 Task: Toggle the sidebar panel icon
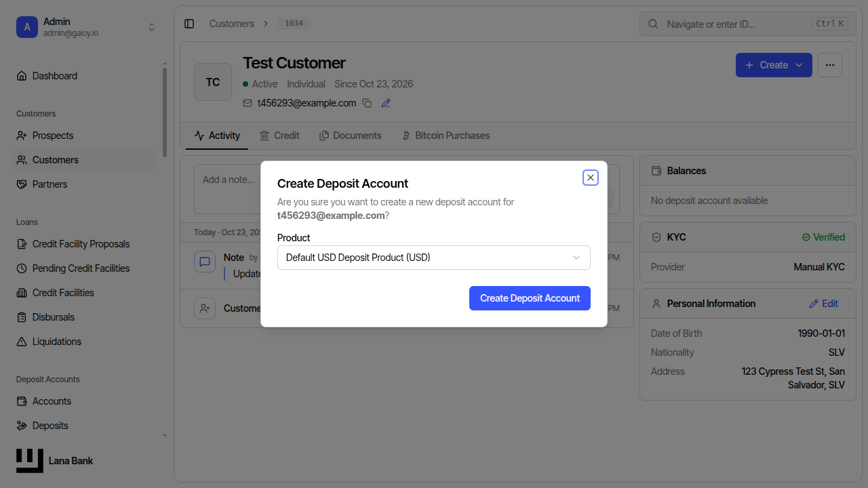(189, 24)
